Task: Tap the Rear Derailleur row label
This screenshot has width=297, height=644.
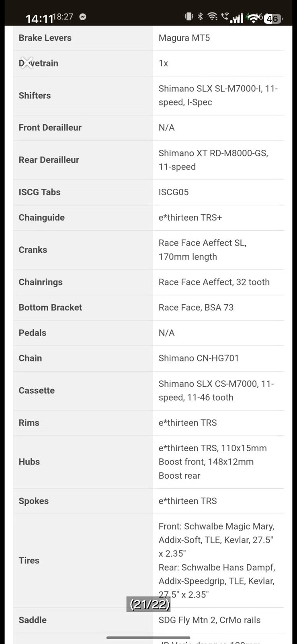Action: coord(49,160)
